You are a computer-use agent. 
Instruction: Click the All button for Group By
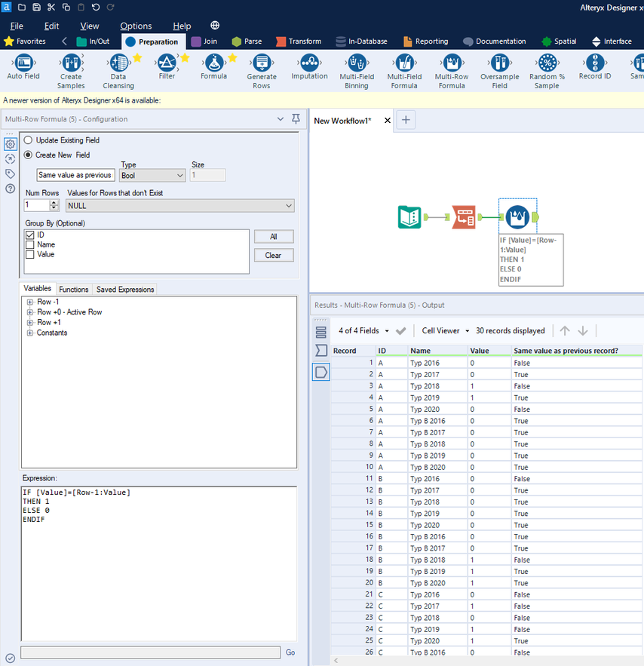[273, 237]
